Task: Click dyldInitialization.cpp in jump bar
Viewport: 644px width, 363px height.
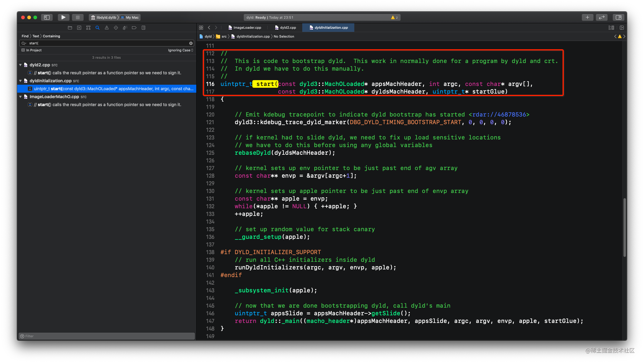Action: coord(250,36)
